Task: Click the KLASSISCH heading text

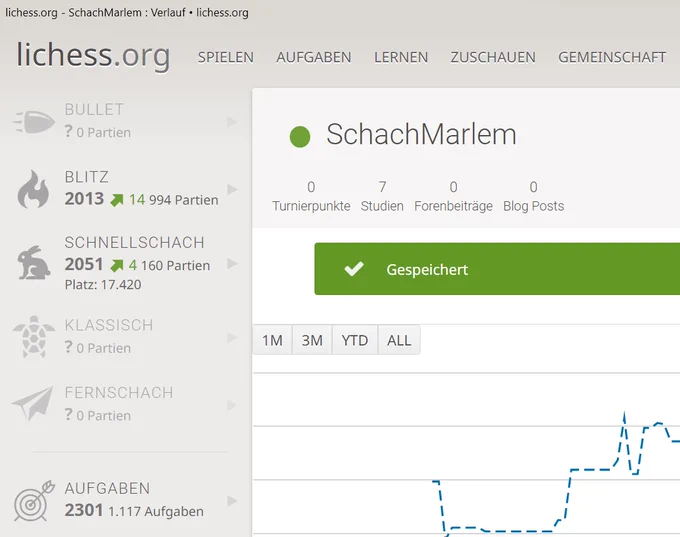Action: coord(109,325)
